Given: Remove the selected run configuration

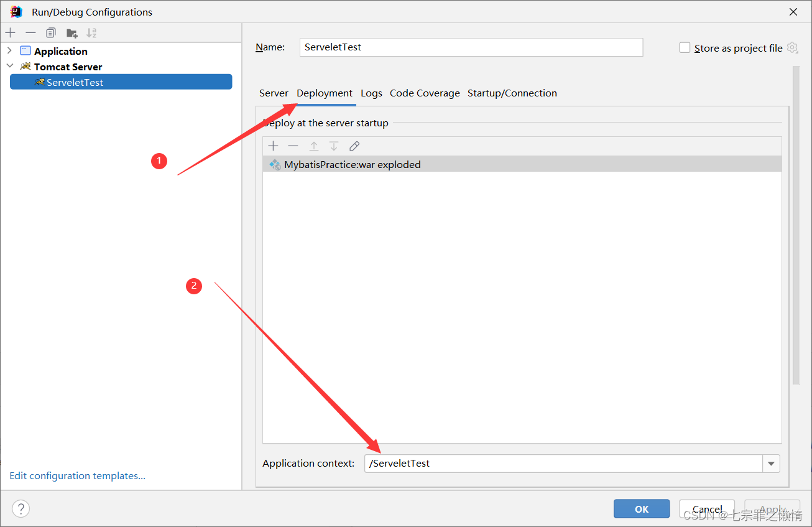Looking at the screenshot, I should pyautogui.click(x=30, y=32).
